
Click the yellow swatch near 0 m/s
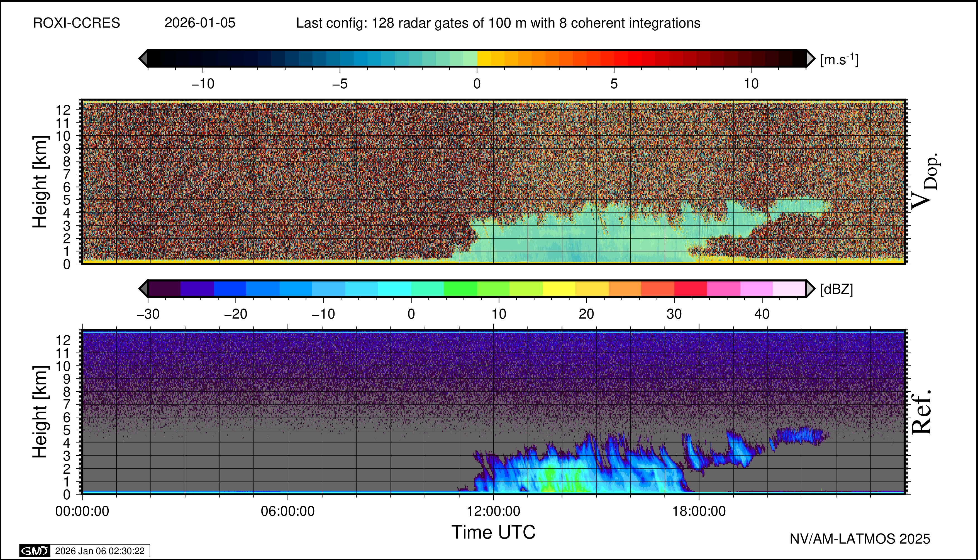484,58
